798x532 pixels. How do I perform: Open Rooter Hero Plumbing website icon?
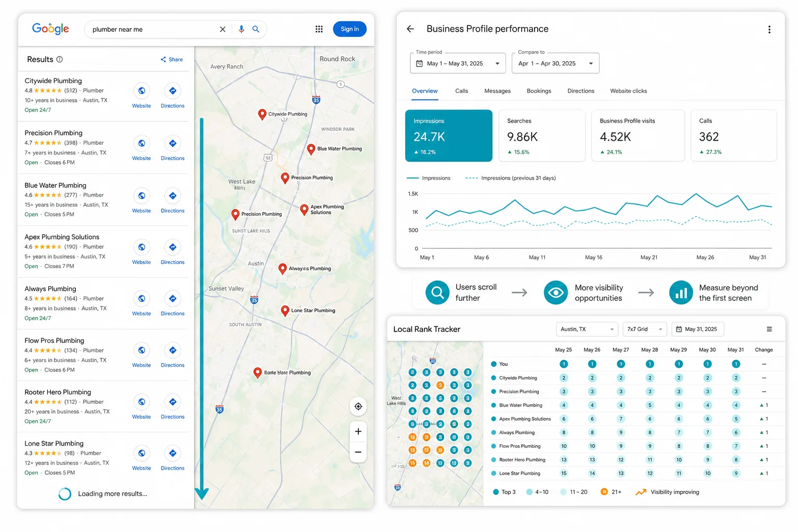pyautogui.click(x=141, y=402)
